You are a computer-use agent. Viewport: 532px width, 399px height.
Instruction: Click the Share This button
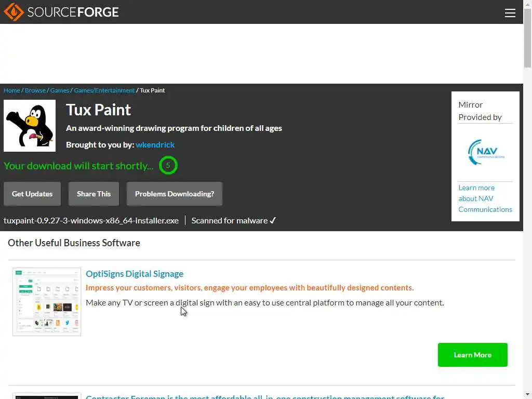[94, 194]
